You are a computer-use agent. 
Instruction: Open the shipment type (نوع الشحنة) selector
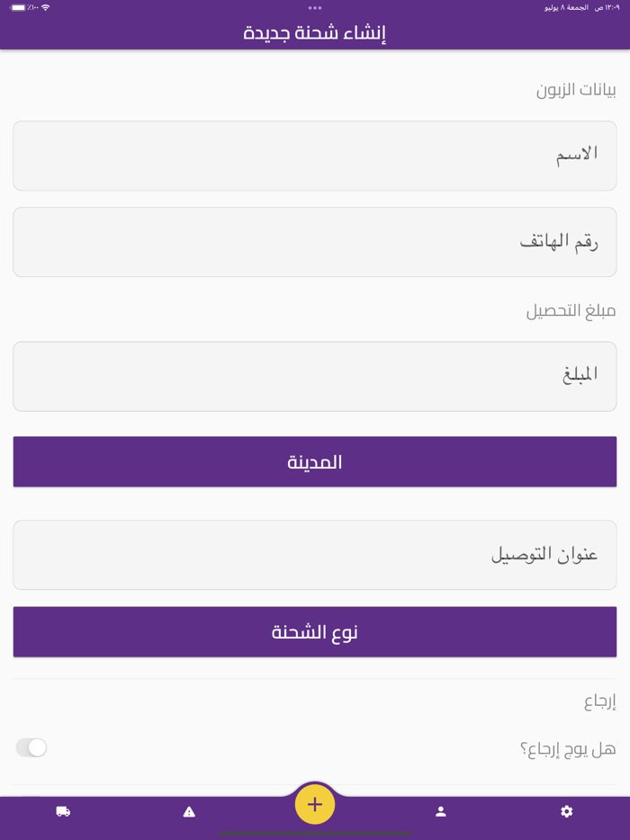point(315,631)
